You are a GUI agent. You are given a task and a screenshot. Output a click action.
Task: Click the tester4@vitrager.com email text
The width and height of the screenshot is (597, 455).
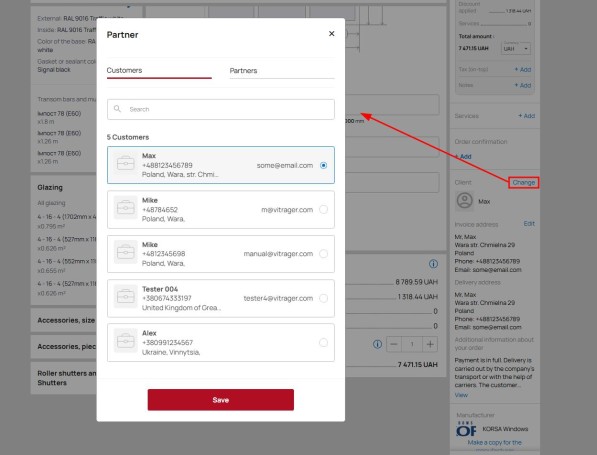(x=278, y=298)
